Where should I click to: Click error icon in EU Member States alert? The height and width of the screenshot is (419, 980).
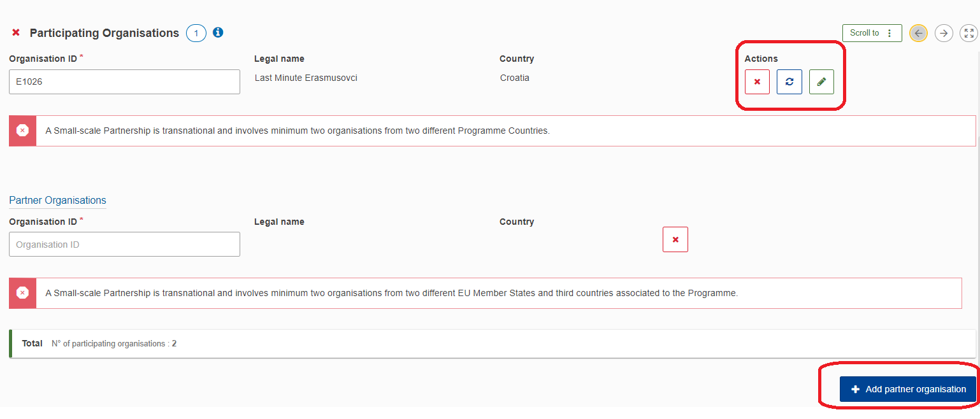click(x=22, y=293)
